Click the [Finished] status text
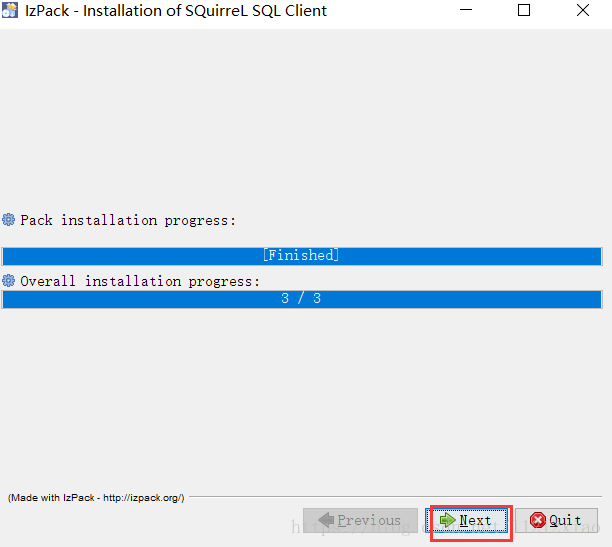The height and width of the screenshot is (547, 612). point(301,255)
